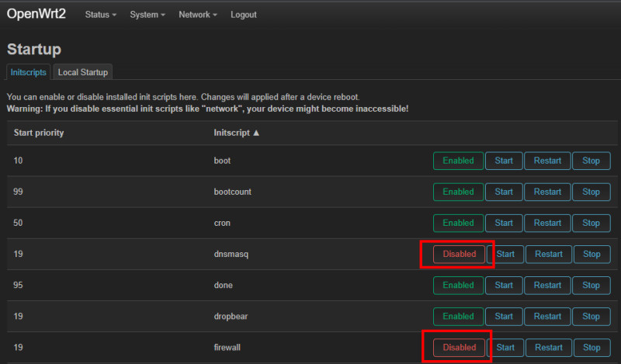Toggle the Enabled button for dropbear

coord(458,316)
